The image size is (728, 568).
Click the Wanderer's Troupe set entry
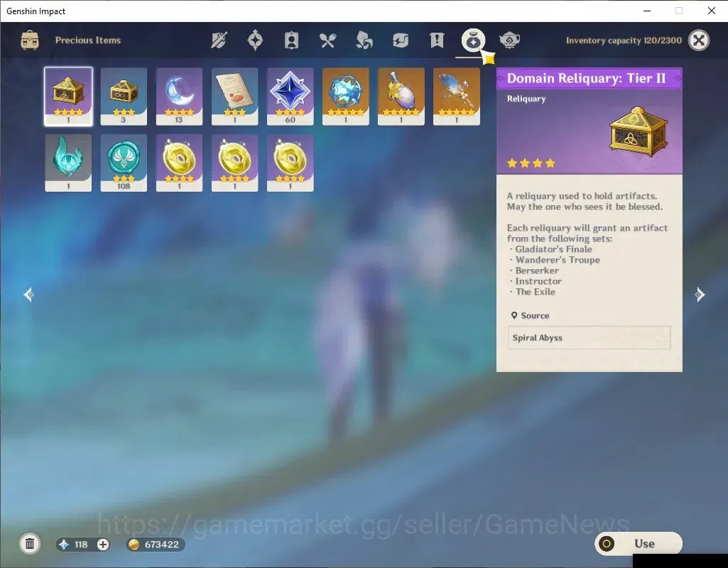(558, 260)
